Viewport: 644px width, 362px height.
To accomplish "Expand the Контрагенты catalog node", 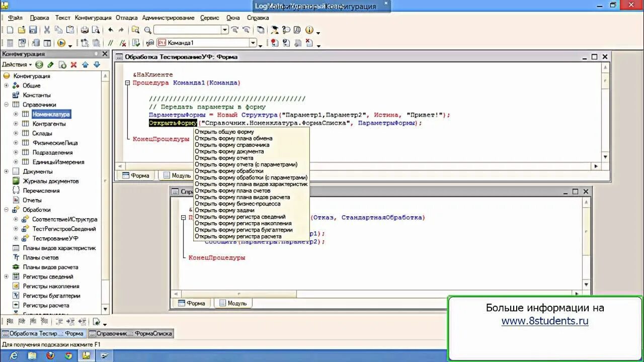I will [16, 124].
